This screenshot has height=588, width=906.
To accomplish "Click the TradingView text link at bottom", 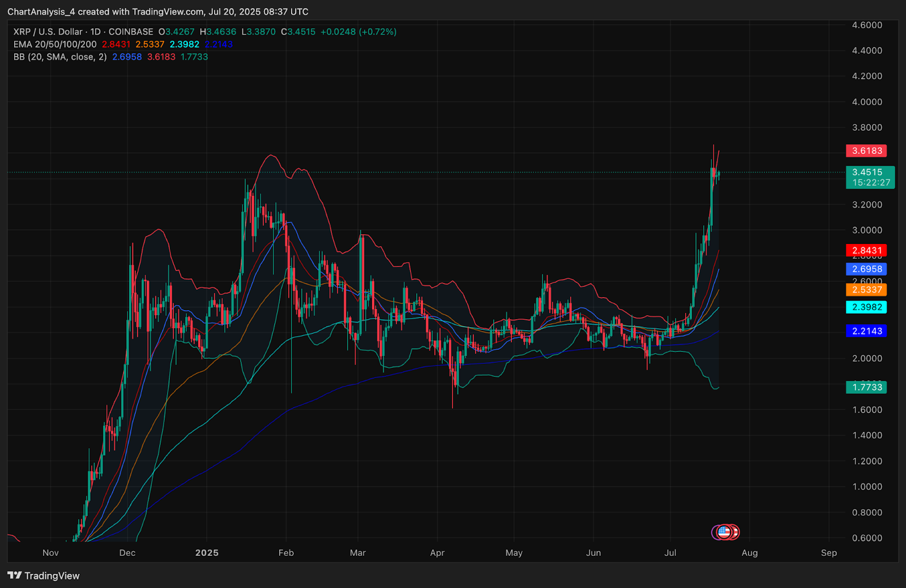I will tap(52, 576).
